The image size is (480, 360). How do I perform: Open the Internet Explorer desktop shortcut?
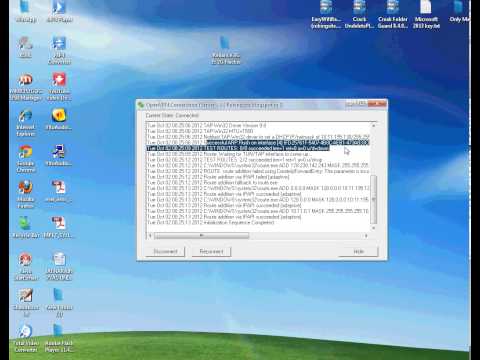25,123
